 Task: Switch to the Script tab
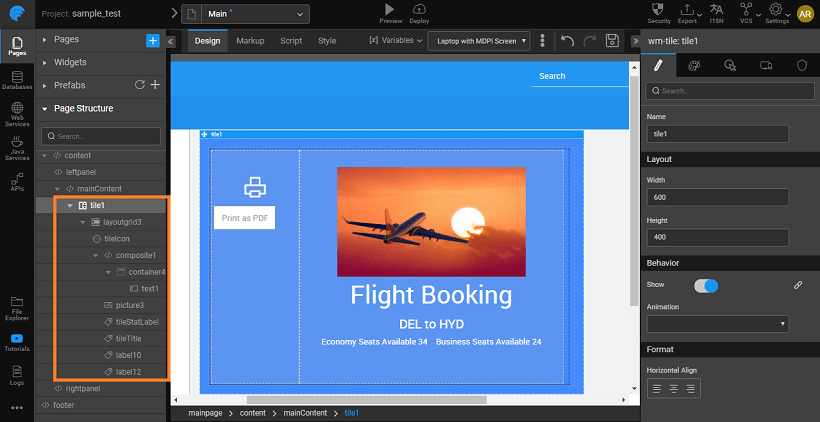291,41
